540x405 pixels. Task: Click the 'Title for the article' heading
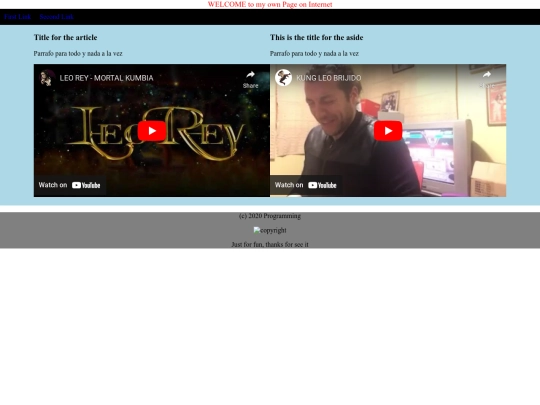click(65, 38)
